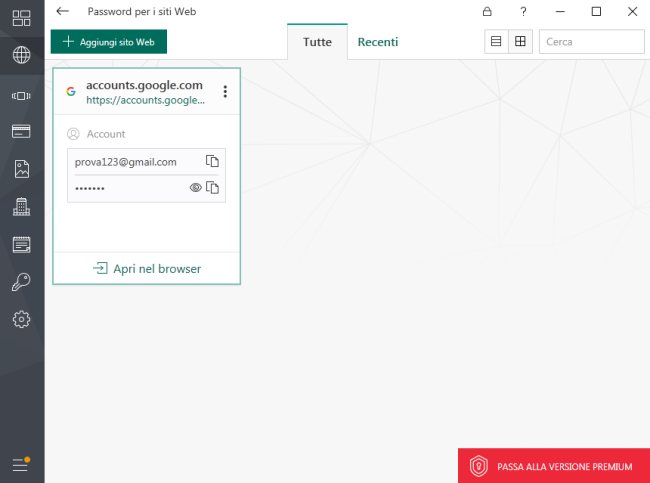The width and height of the screenshot is (650, 483).
Task: Copy the hidden password to clipboard
Action: 212,188
